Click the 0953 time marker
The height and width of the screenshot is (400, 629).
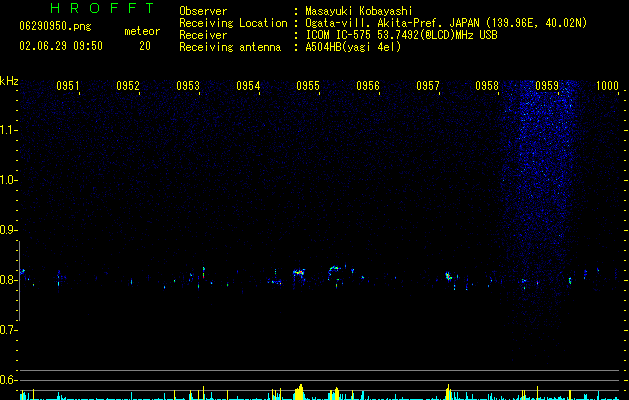[188, 86]
